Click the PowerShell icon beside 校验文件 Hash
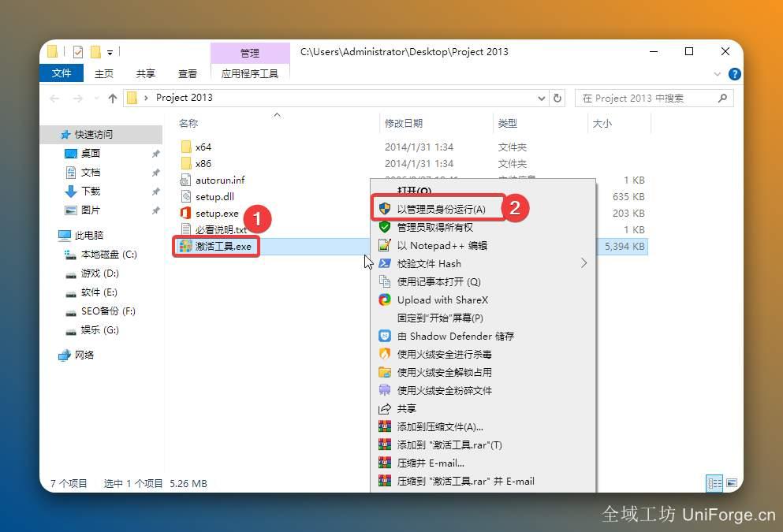 pyautogui.click(x=385, y=263)
